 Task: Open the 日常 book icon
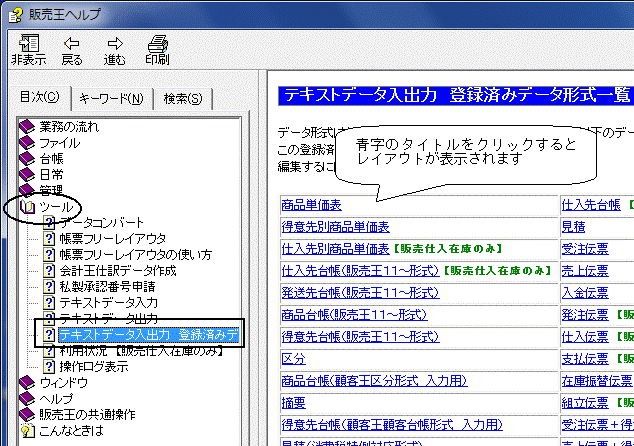pyautogui.click(x=27, y=175)
